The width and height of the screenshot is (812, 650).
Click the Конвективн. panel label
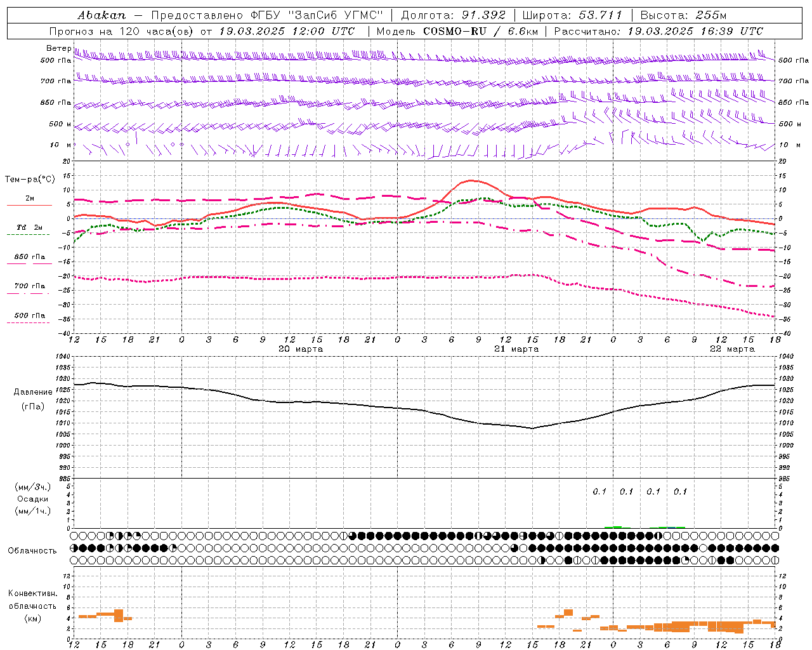click(33, 594)
